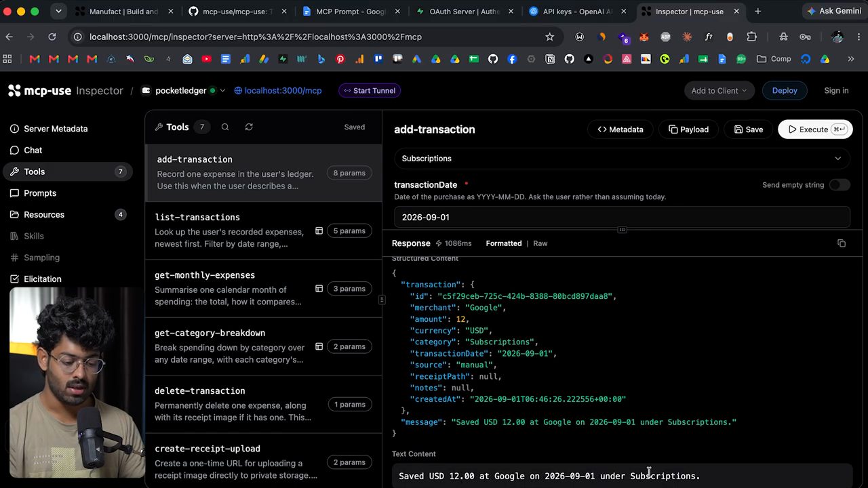
Task: Open the browser tab search chevron
Action: coord(58,12)
